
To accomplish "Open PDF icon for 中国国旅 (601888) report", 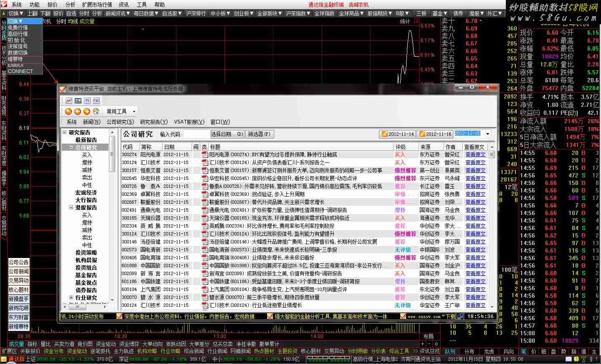I will tap(205, 265).
